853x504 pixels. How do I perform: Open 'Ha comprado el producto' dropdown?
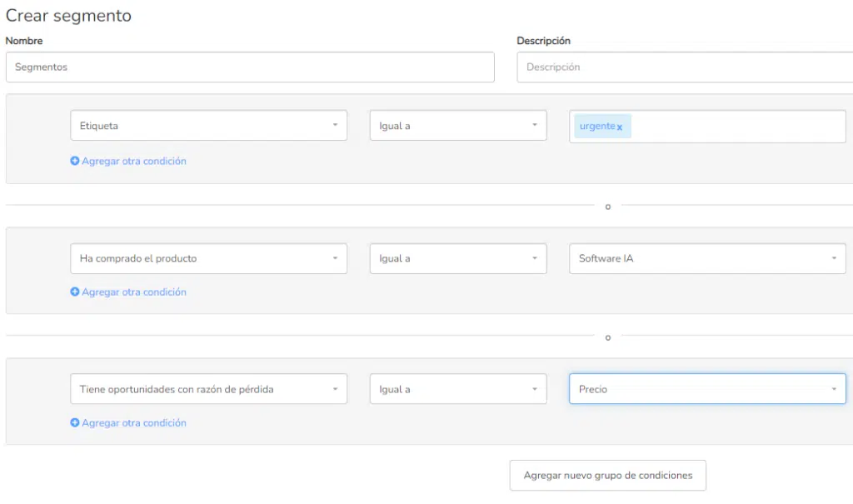209,258
